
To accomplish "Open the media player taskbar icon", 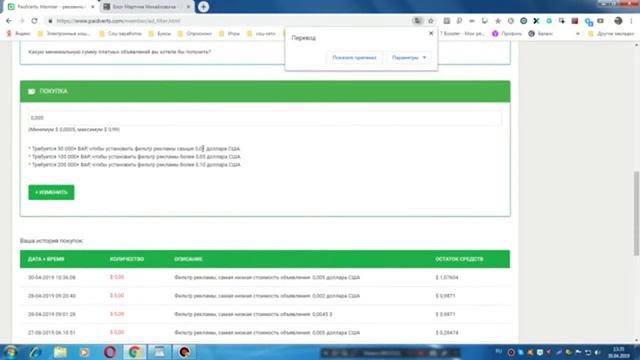I will (x=84, y=352).
